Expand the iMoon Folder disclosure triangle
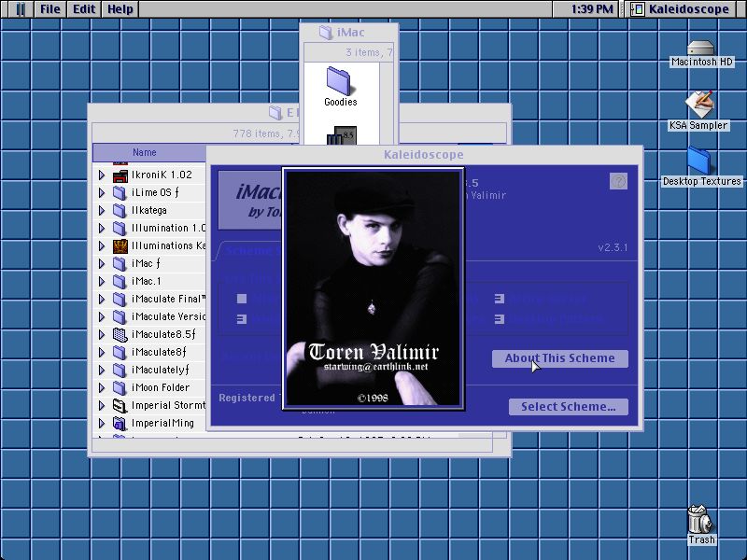 (102, 387)
